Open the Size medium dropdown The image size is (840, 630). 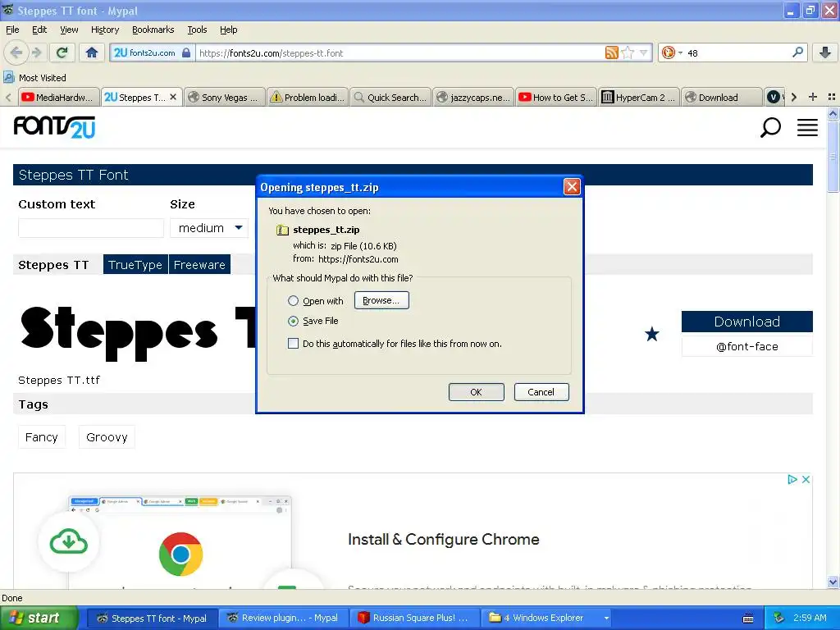click(209, 228)
